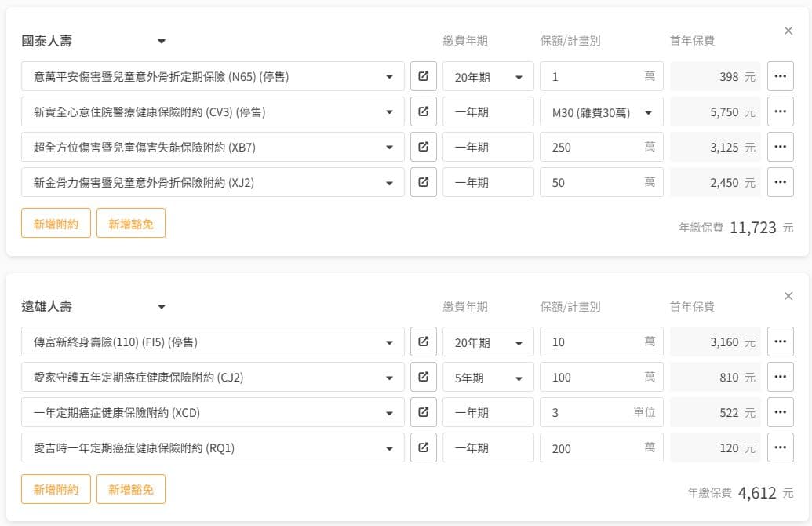
Task: Open more options for 愛家守護 CJ2 row
Action: [x=780, y=378]
